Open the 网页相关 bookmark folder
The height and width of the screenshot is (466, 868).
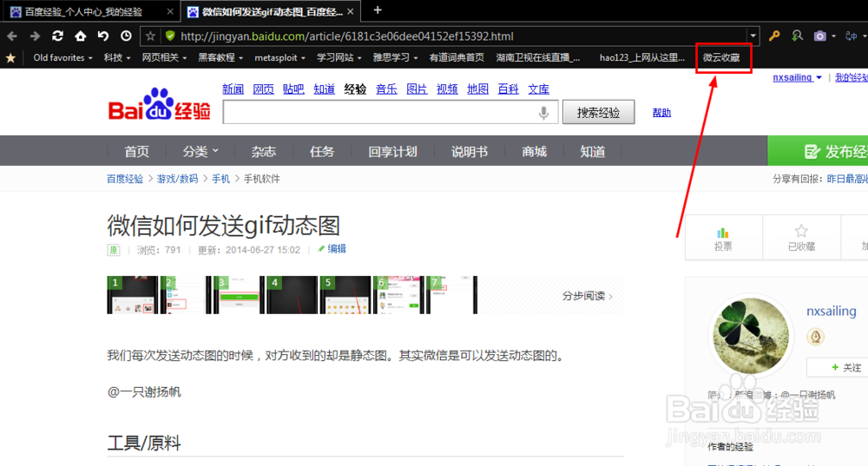coord(164,57)
